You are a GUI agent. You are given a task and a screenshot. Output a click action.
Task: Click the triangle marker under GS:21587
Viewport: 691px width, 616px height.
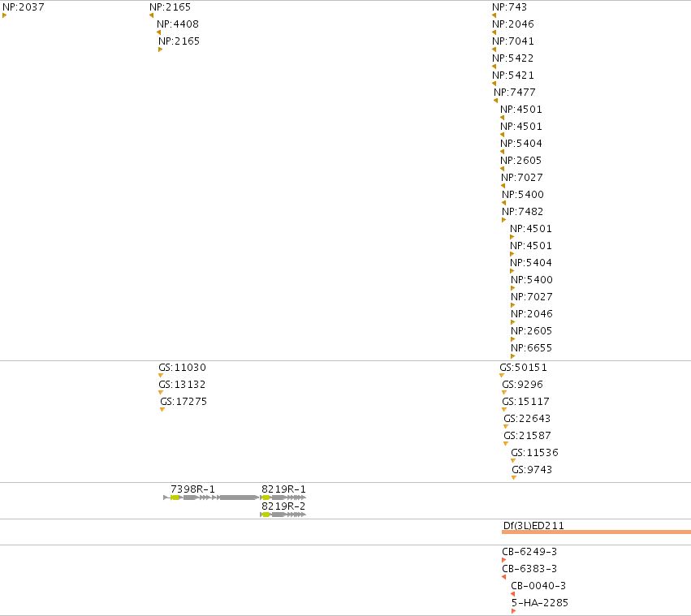coord(506,444)
